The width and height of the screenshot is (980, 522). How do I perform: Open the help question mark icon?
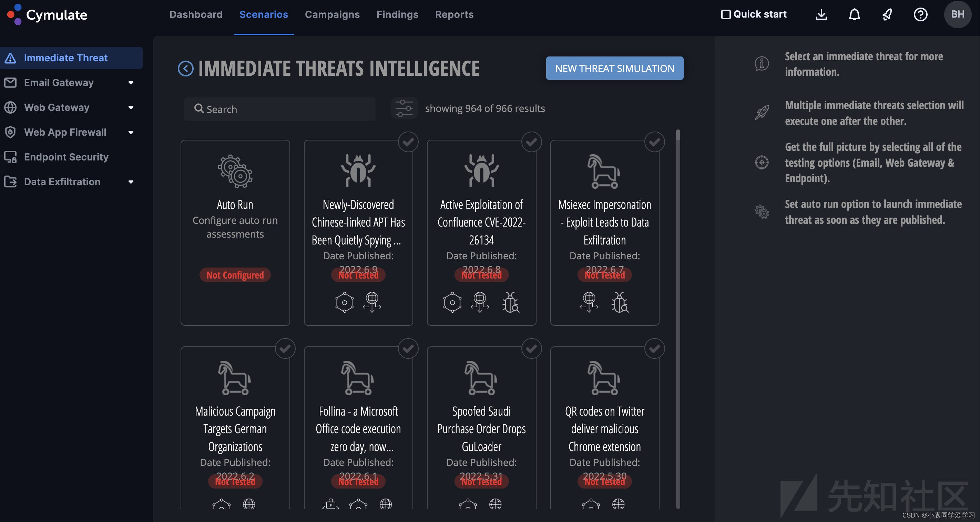pyautogui.click(x=920, y=14)
